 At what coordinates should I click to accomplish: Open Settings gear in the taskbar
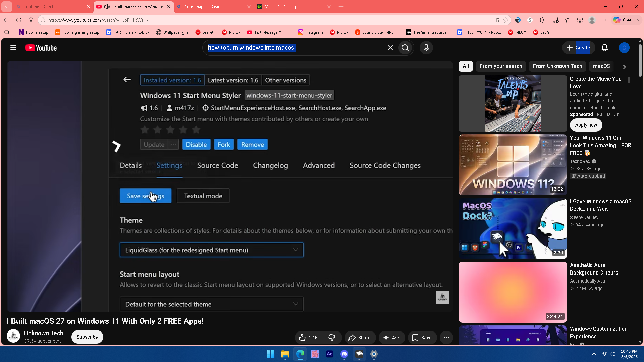coord(374,354)
